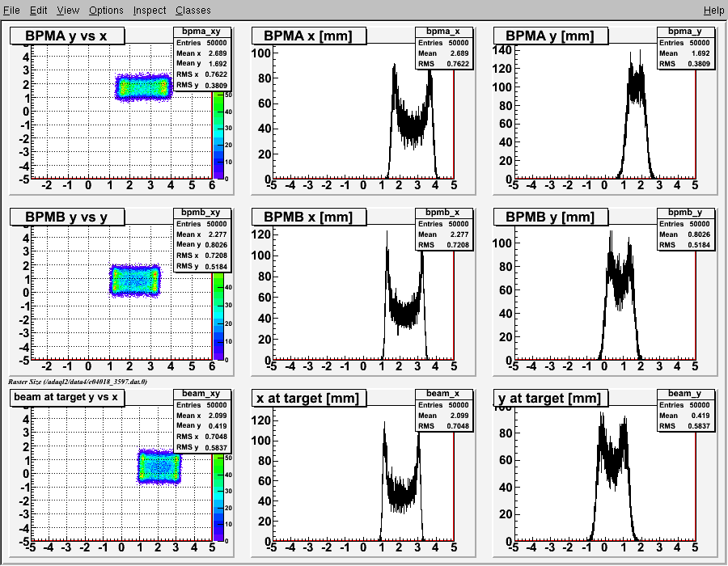728x566 pixels.
Task: Click the 'Raster Size' file path label
Action: [78, 382]
